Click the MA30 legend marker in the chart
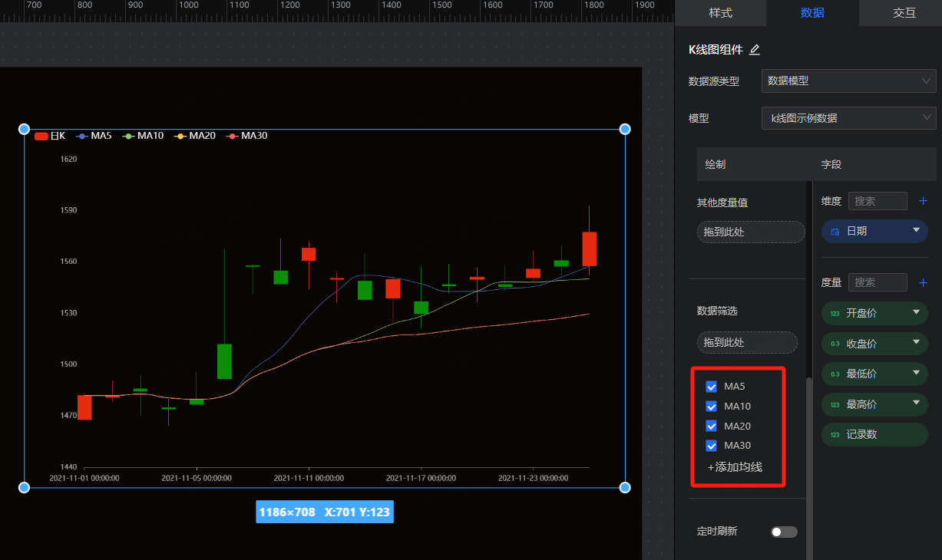This screenshot has height=560, width=942. pos(233,136)
